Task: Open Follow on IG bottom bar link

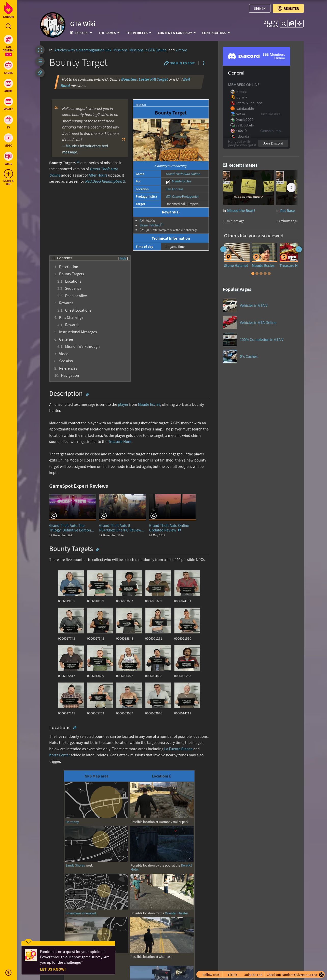Action: click(211, 975)
